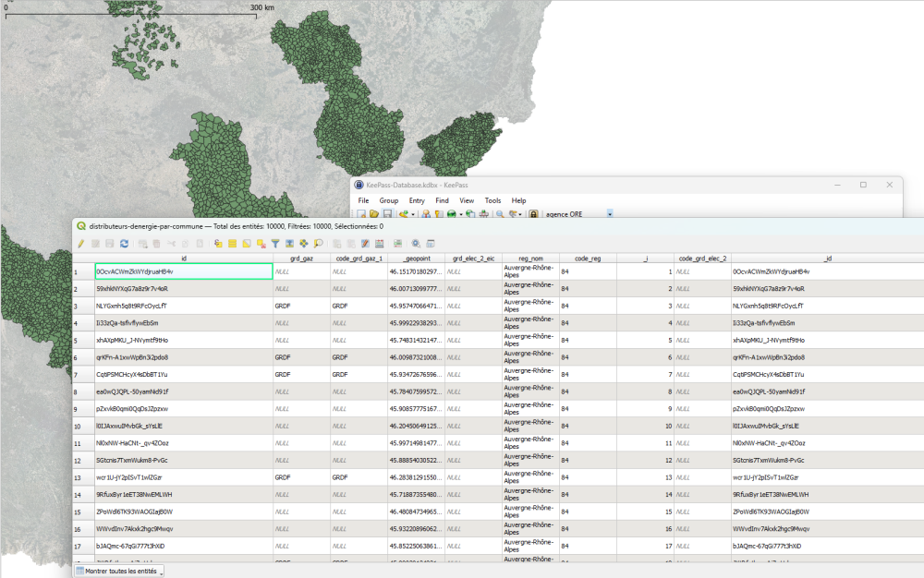Screen dimensions: 924x578
Task: Click the filter funnel icon
Action: click(275, 244)
